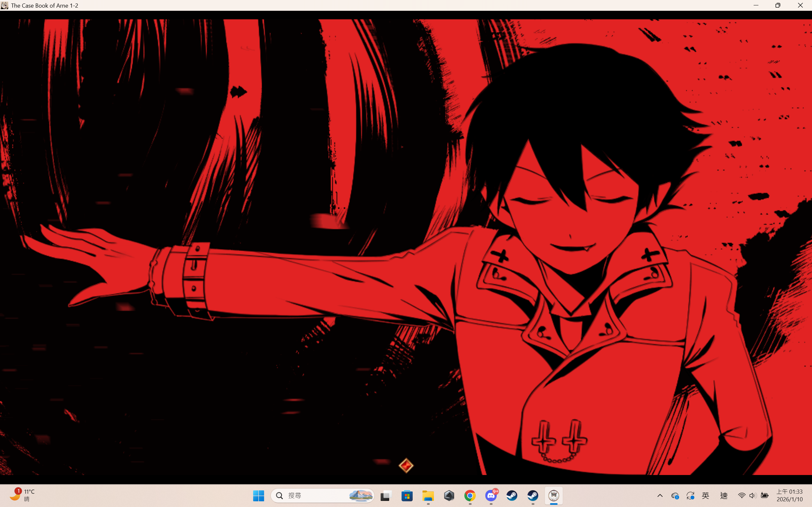Open File Explorer from the taskbar
This screenshot has height=507, width=812.
pos(428,496)
